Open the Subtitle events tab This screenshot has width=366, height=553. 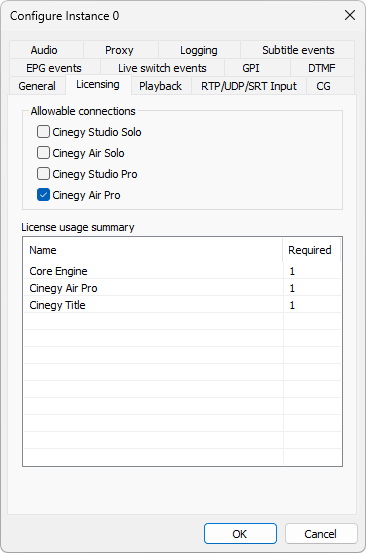[298, 50]
